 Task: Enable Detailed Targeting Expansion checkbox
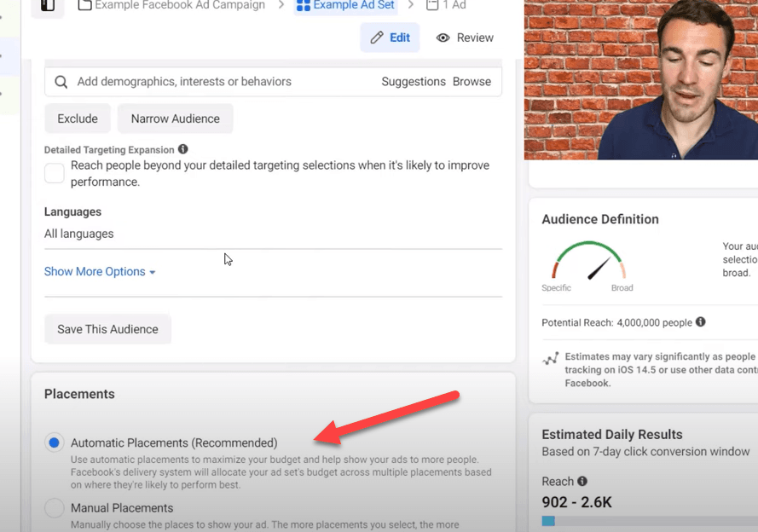coord(55,173)
